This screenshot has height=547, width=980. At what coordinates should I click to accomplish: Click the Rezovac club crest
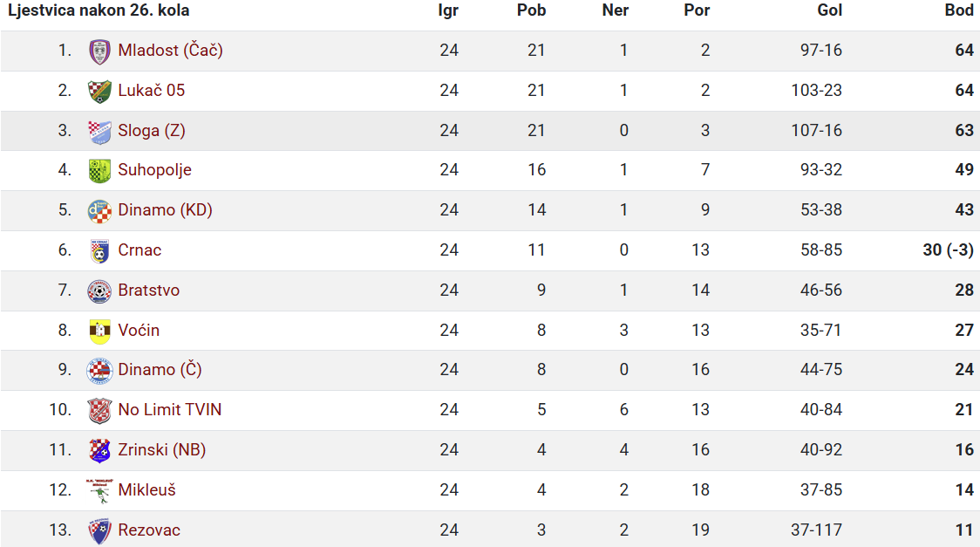(x=99, y=530)
